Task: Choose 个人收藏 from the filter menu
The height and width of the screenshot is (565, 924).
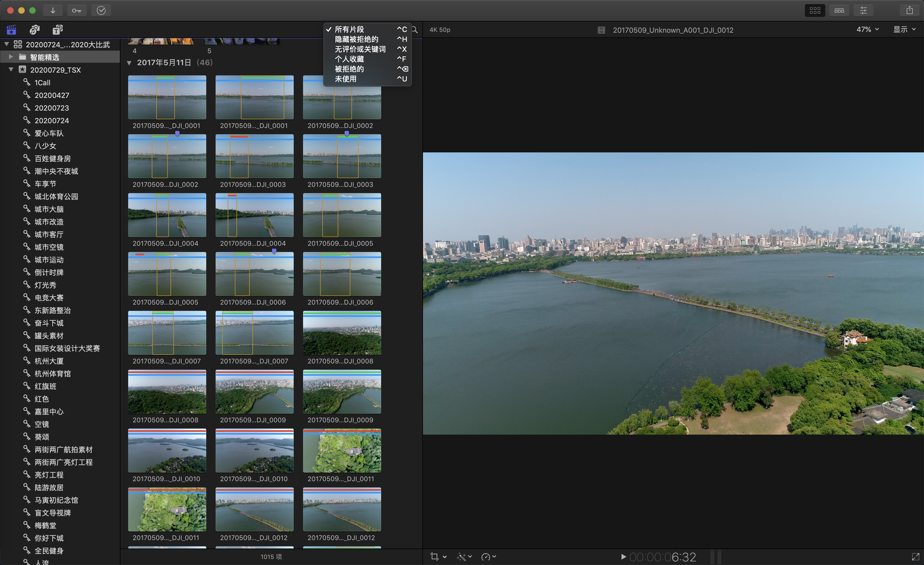Action: click(349, 59)
